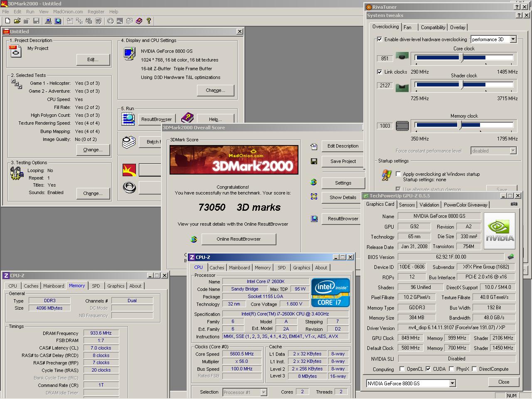This screenshot has height=399, width=532.
Task: Click the globe icon beside Online ResultBrowser
Action: pos(194,239)
